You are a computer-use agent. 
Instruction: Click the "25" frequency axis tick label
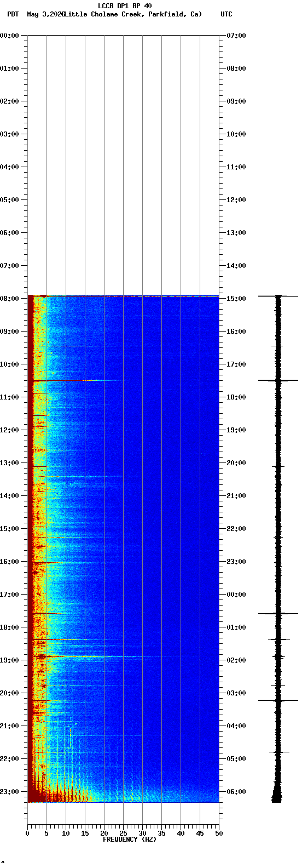(x=123, y=834)
